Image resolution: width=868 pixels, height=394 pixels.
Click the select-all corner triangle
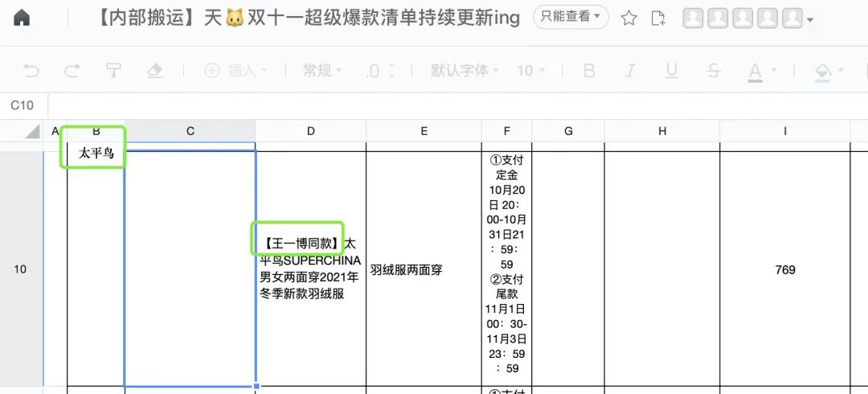click(33, 131)
